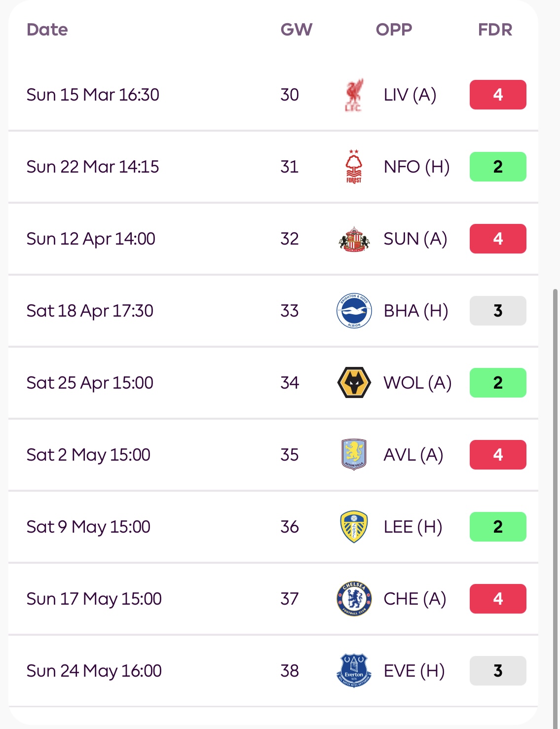Open the WOL (A) fixture link
Image resolution: width=560 pixels, height=729 pixels.
click(417, 383)
